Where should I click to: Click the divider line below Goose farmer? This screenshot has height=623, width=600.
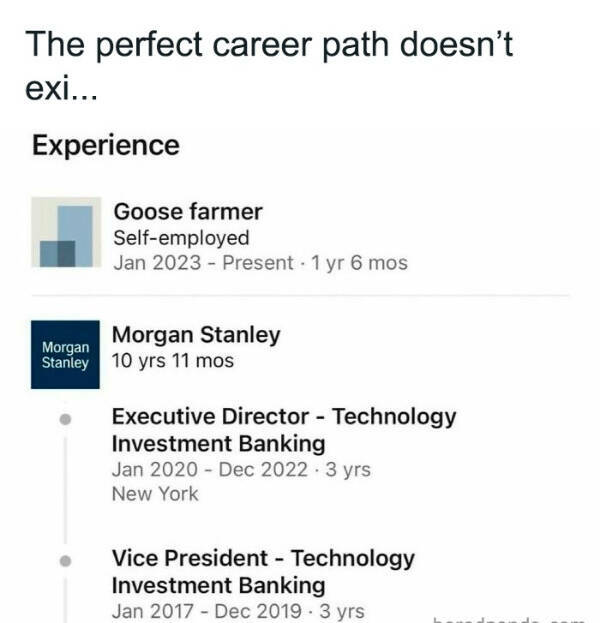tap(300, 296)
